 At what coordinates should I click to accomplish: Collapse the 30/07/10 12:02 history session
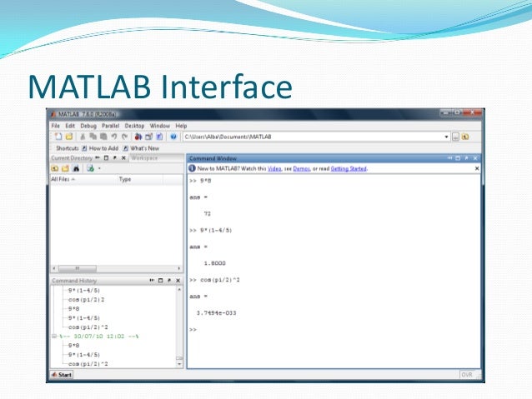[x=54, y=337]
